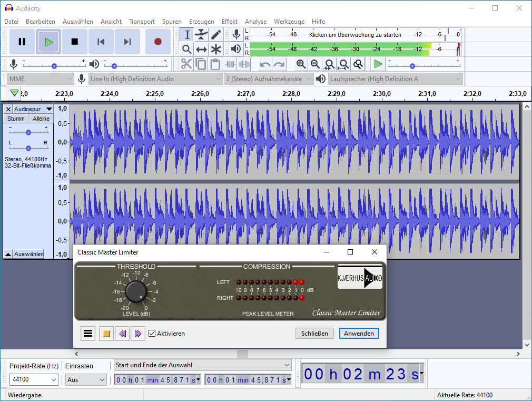Open the MME audio host dropdown
This screenshot has width=532, height=401.
coord(40,79)
